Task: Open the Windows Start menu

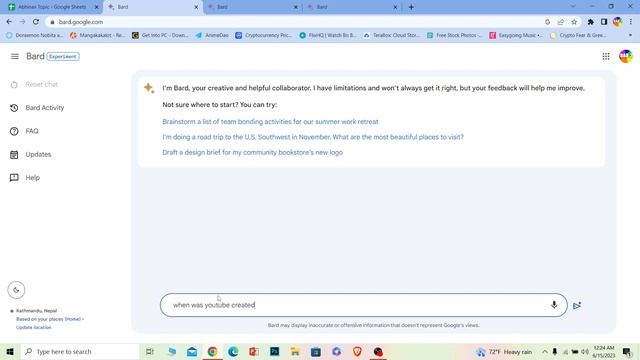Action: point(10,351)
